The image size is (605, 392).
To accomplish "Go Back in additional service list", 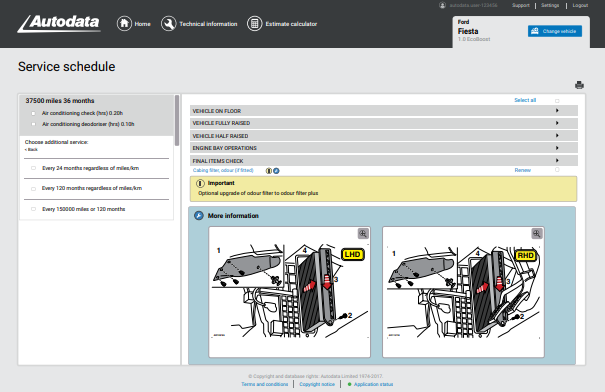I will [31, 150].
